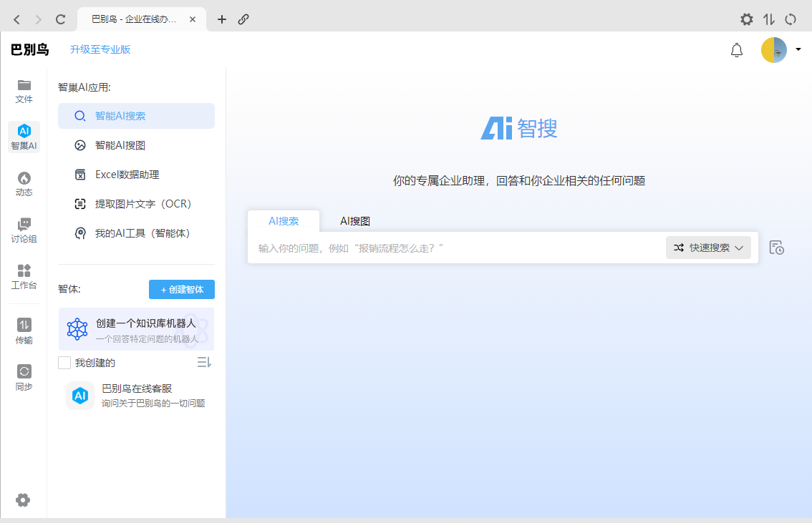Reload the page with refresh icon

tap(61, 19)
